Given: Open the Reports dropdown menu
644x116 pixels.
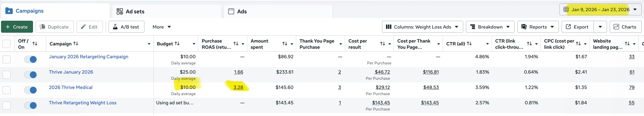Looking at the screenshot, I should tap(538, 27).
